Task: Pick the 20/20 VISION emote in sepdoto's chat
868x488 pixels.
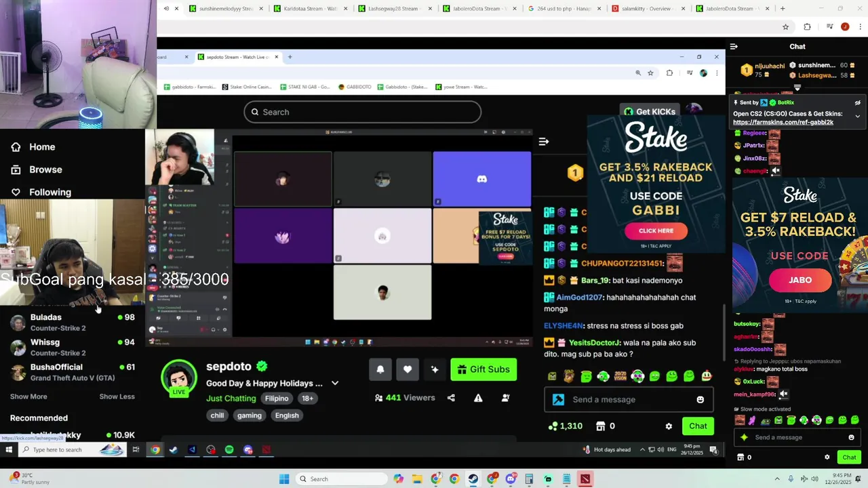Action: pos(620,376)
